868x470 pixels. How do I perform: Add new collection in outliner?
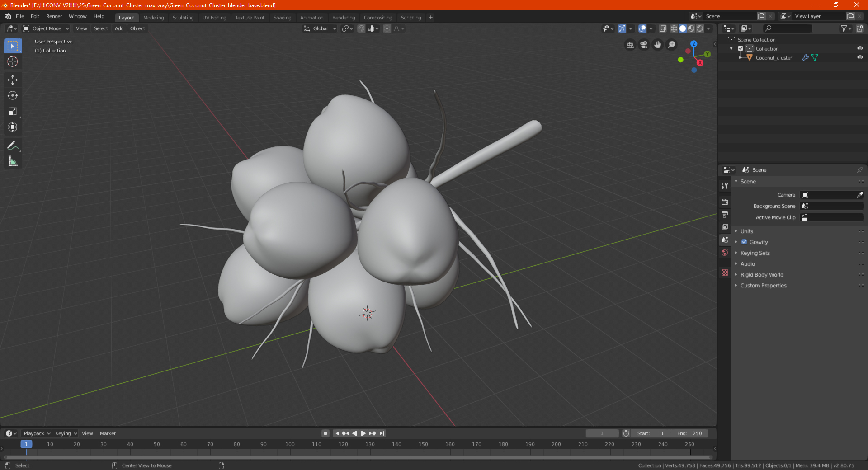[860, 28]
